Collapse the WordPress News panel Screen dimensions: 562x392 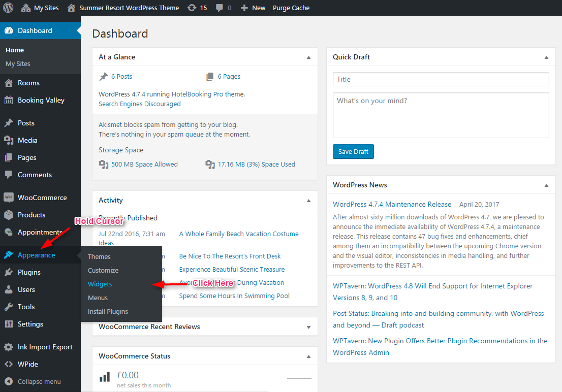click(x=546, y=185)
